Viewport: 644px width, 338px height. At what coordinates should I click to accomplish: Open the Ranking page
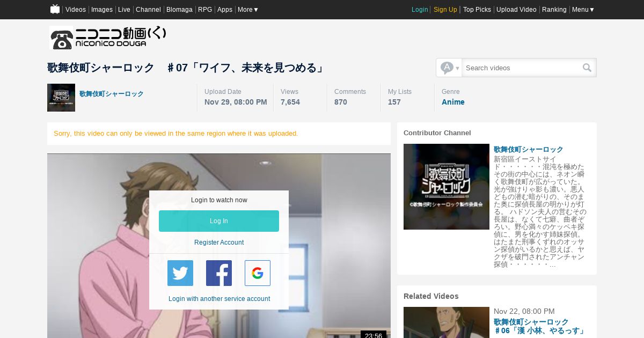point(554,10)
